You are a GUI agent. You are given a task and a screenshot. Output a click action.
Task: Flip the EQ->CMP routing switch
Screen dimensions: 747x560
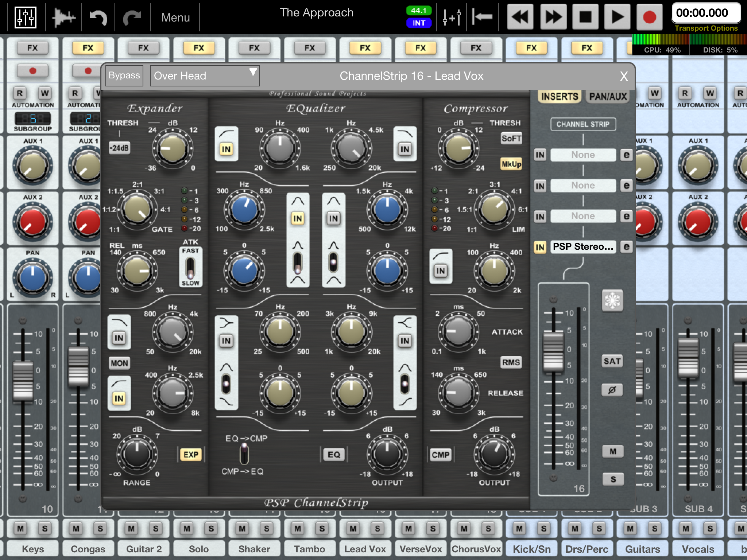244,454
